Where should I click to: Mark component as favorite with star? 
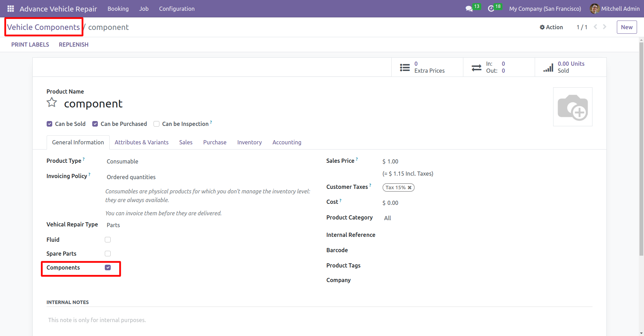pyautogui.click(x=52, y=102)
